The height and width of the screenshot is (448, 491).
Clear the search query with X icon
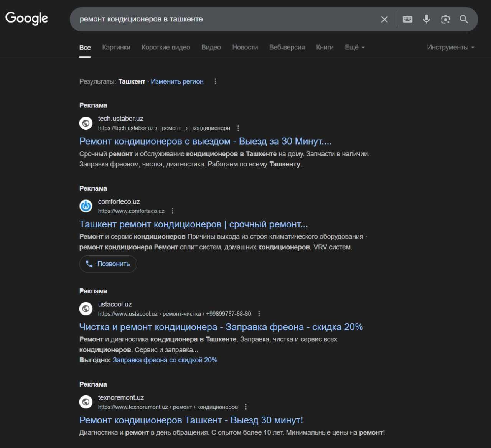[384, 19]
